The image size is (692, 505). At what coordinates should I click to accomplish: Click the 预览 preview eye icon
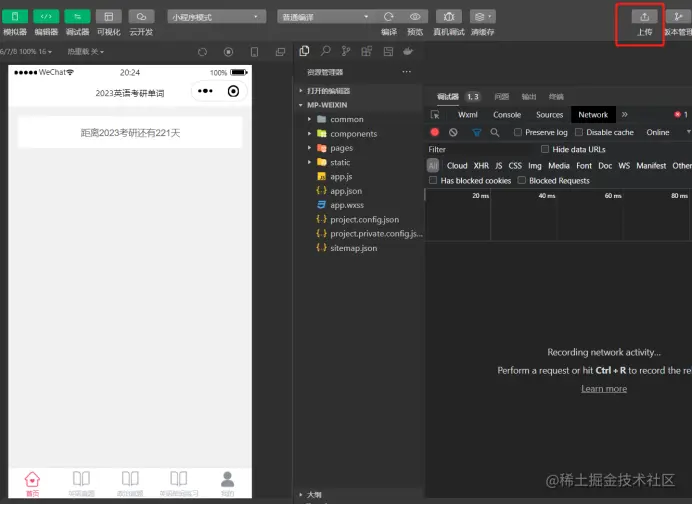coord(415,17)
